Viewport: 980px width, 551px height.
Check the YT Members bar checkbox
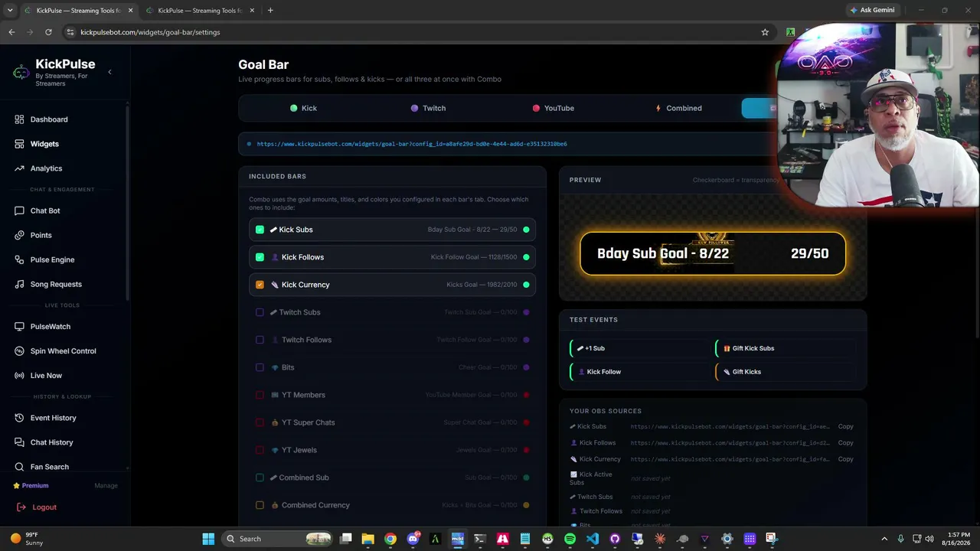tap(260, 395)
